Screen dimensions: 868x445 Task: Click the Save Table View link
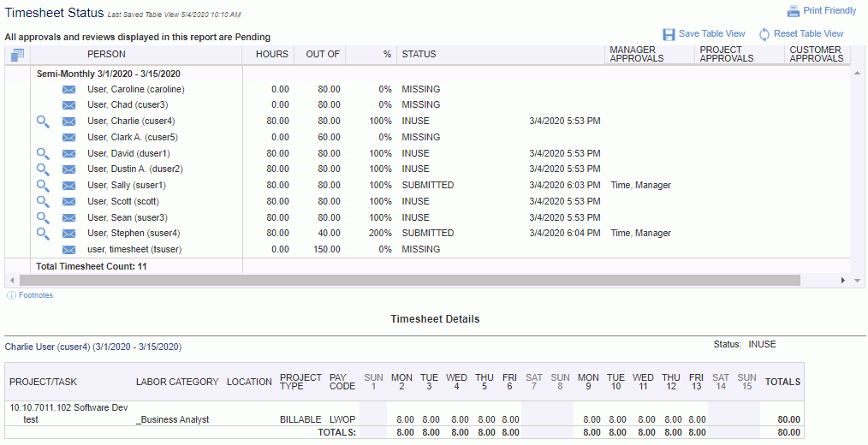click(x=712, y=33)
